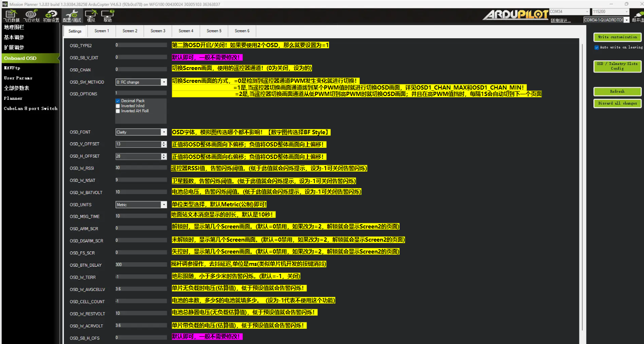Toggle Auto write on leaving checkbox

tap(596, 48)
